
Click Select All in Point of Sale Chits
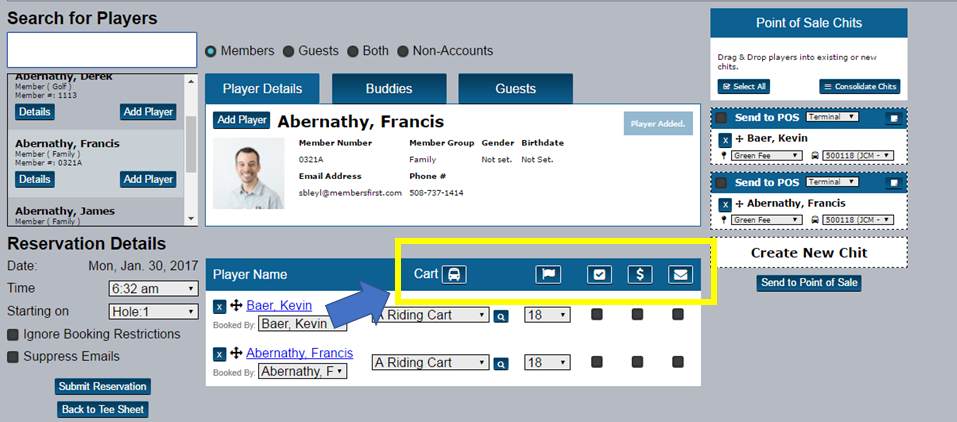click(x=743, y=87)
